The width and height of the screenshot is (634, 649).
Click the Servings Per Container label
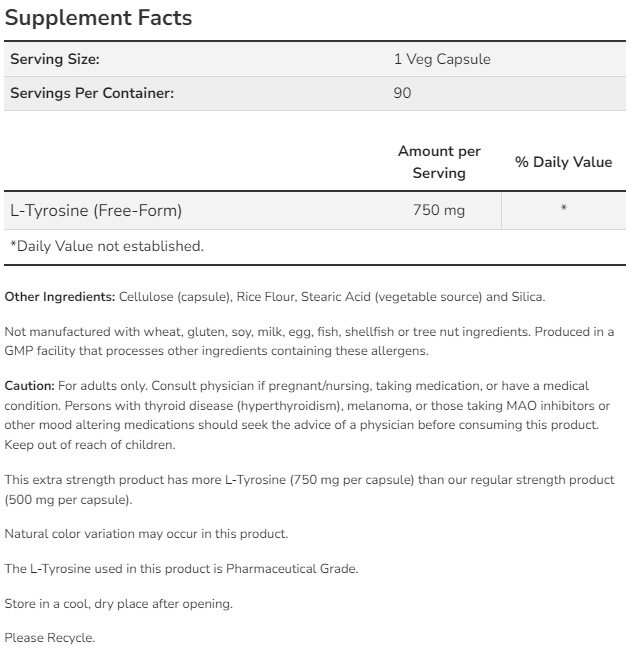click(x=92, y=93)
